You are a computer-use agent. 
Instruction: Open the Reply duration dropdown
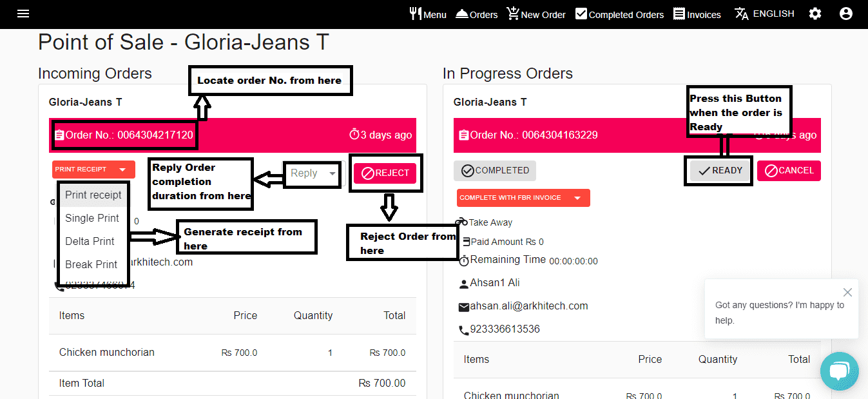(313, 173)
